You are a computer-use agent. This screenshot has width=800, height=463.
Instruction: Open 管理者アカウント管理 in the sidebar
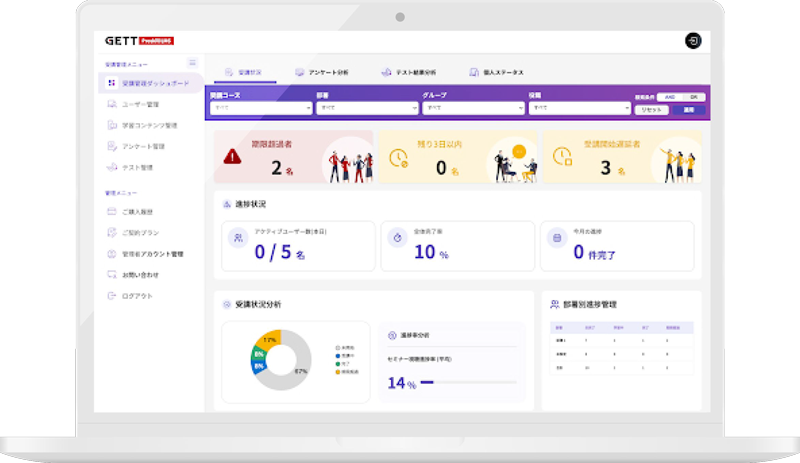tap(152, 254)
